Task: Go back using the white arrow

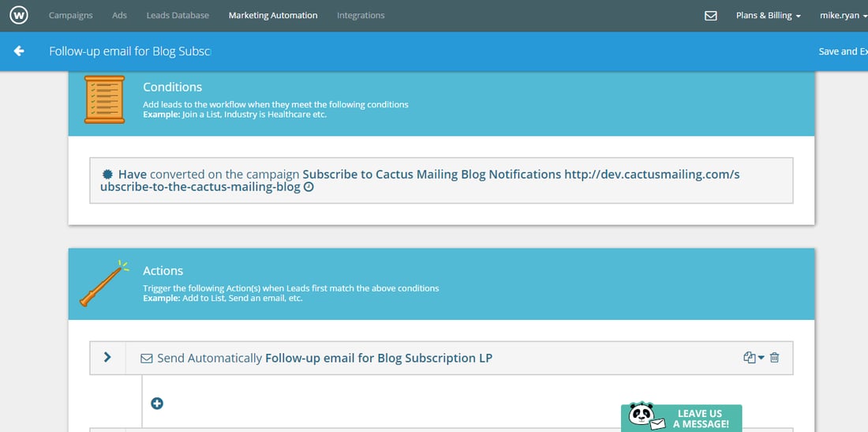Action: [x=20, y=51]
